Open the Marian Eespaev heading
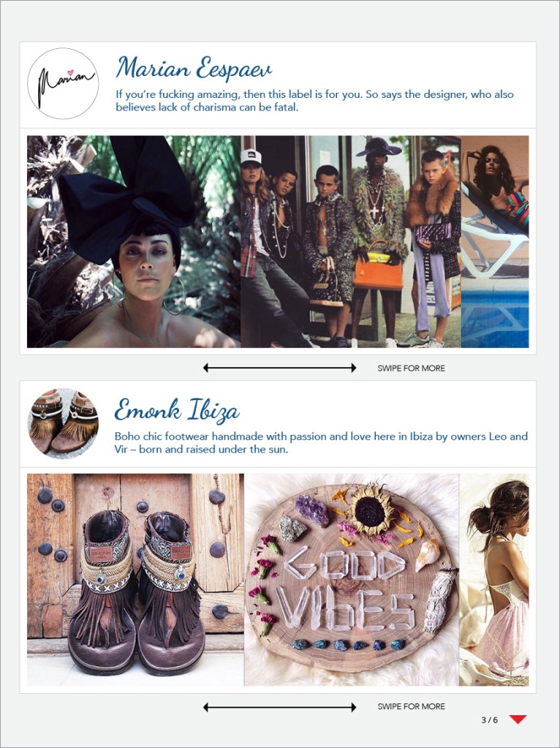 [x=194, y=68]
